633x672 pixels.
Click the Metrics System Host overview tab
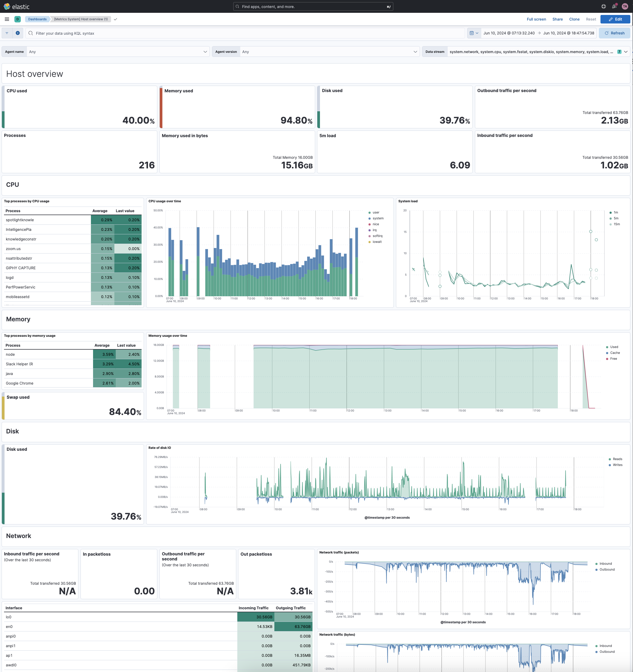82,19
